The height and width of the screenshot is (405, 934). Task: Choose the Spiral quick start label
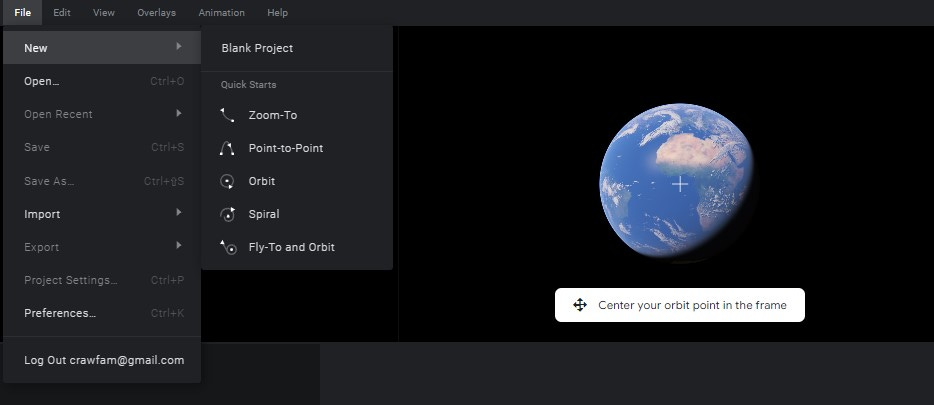tap(264, 214)
